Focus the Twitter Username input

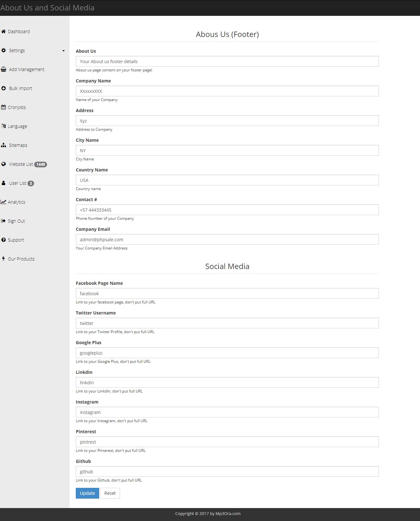pos(227,323)
